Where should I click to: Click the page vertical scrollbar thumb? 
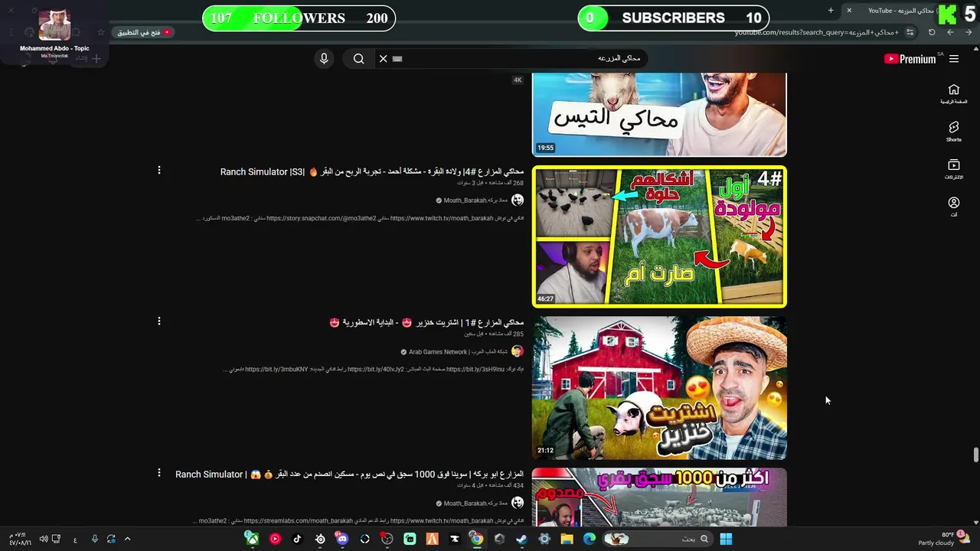click(975, 455)
